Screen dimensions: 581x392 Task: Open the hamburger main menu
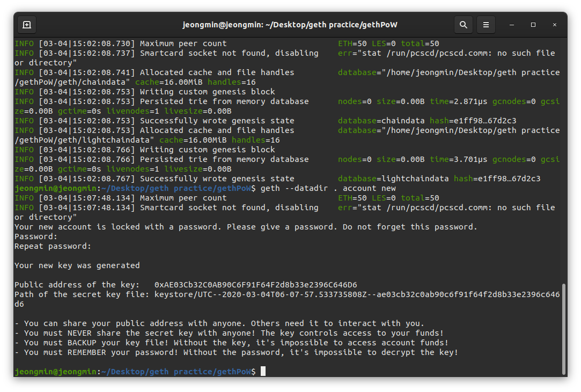486,25
